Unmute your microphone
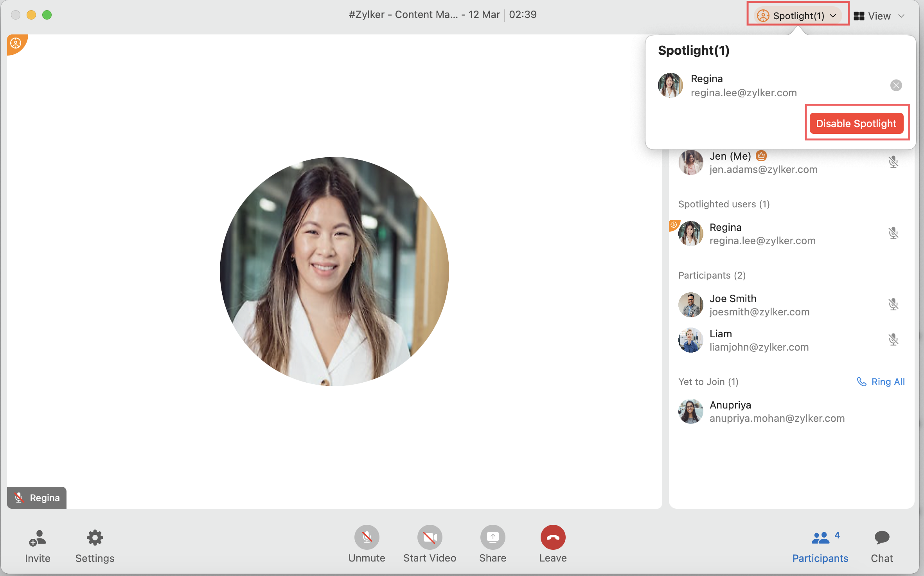The height and width of the screenshot is (576, 924). pyautogui.click(x=367, y=537)
